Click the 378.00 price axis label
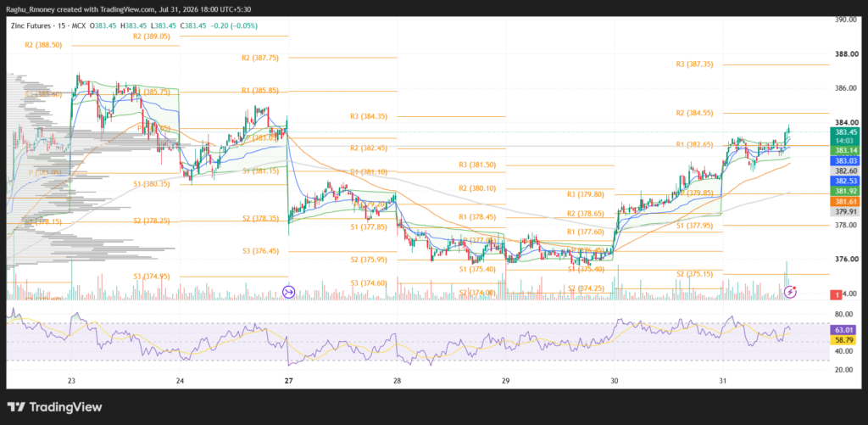 coord(847,225)
